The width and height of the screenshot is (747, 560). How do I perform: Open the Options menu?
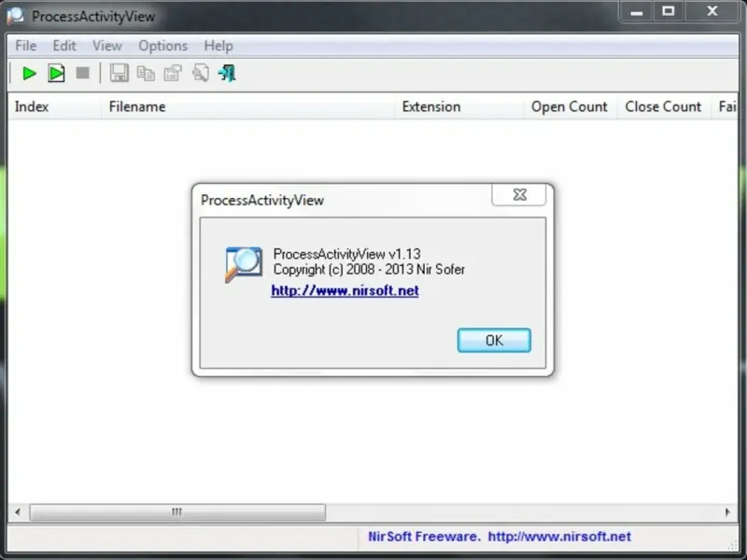[x=162, y=46]
